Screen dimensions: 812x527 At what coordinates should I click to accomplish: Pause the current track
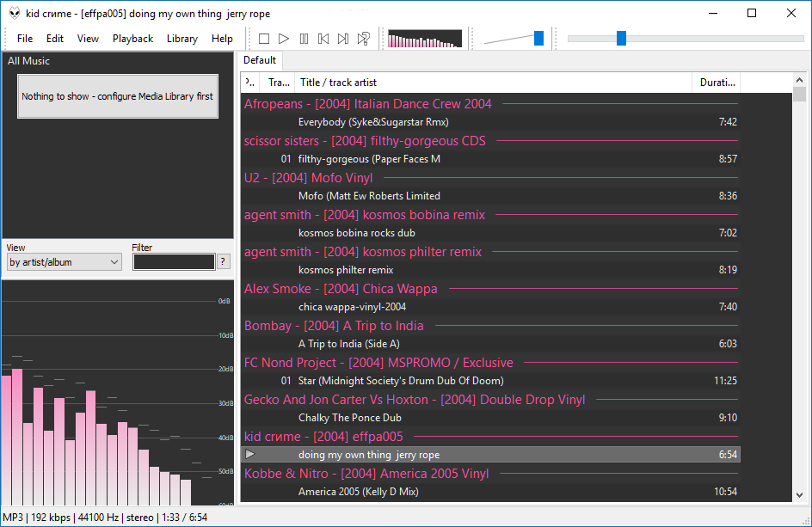[x=304, y=39]
